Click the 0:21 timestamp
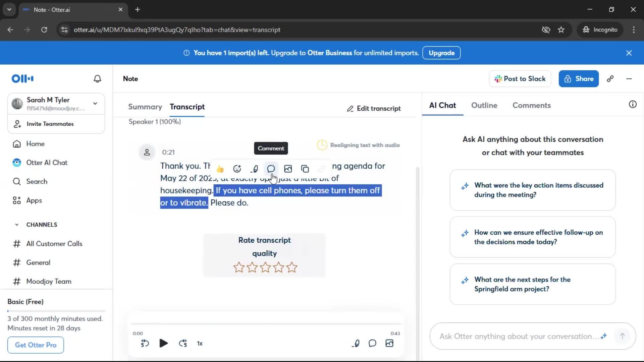Screen dimensions: 644x362 coord(168,152)
